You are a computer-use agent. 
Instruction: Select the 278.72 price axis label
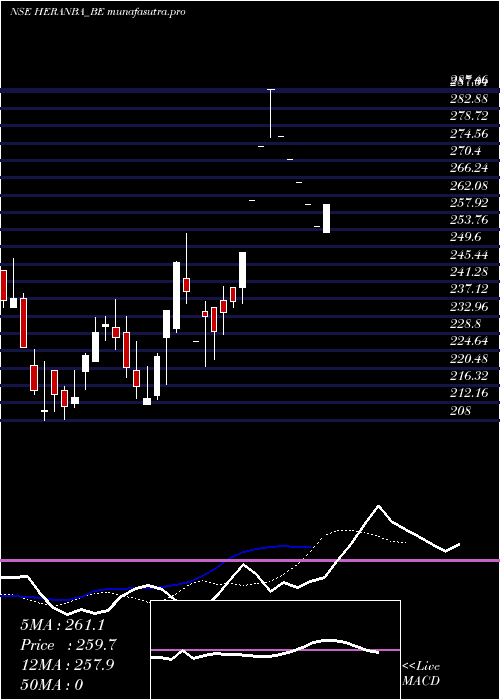(469, 116)
